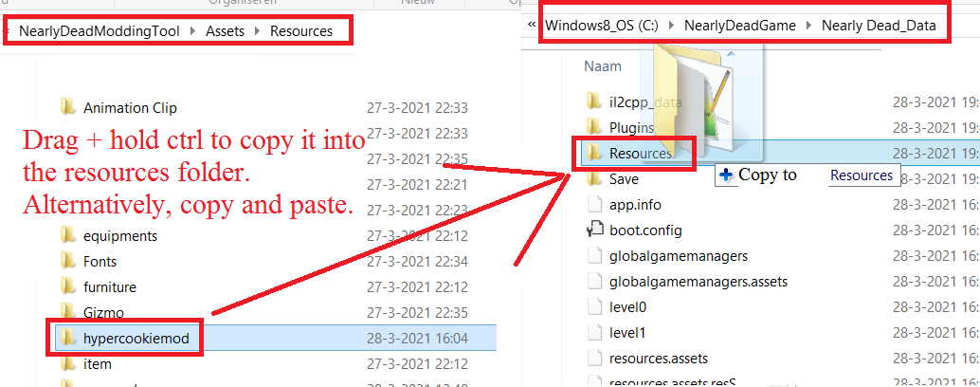Sort by the Naam column header
Viewport: 980px width, 387px height.
click(603, 65)
